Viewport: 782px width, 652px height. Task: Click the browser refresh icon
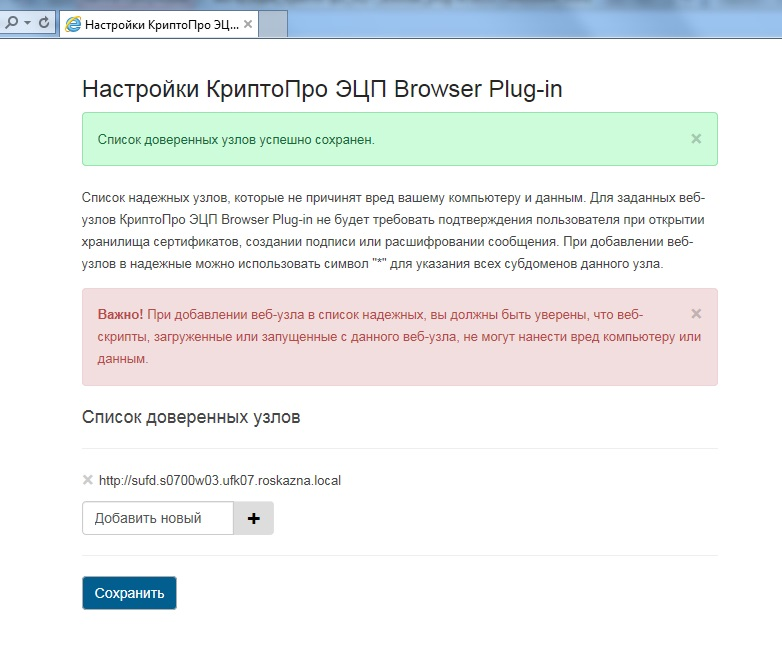click(x=44, y=22)
